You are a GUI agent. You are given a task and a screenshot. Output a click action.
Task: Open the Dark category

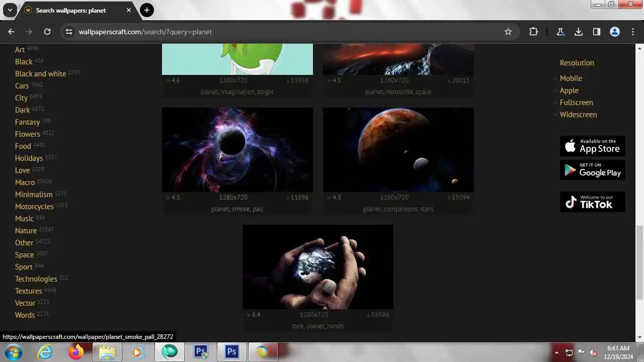[23, 110]
